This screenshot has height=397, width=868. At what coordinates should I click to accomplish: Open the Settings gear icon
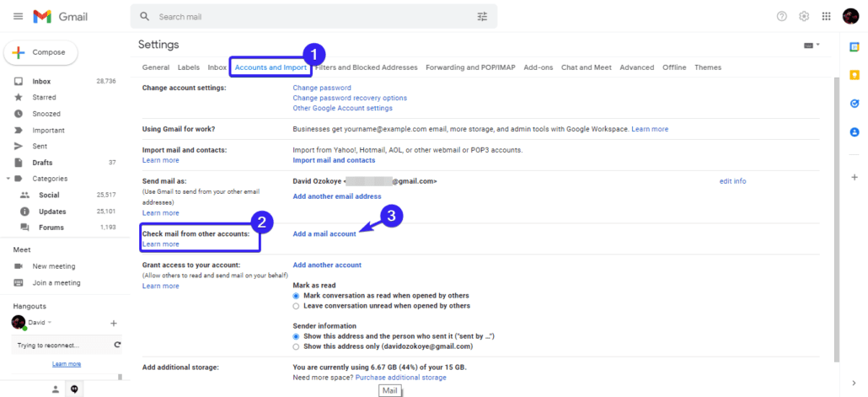[x=804, y=17]
